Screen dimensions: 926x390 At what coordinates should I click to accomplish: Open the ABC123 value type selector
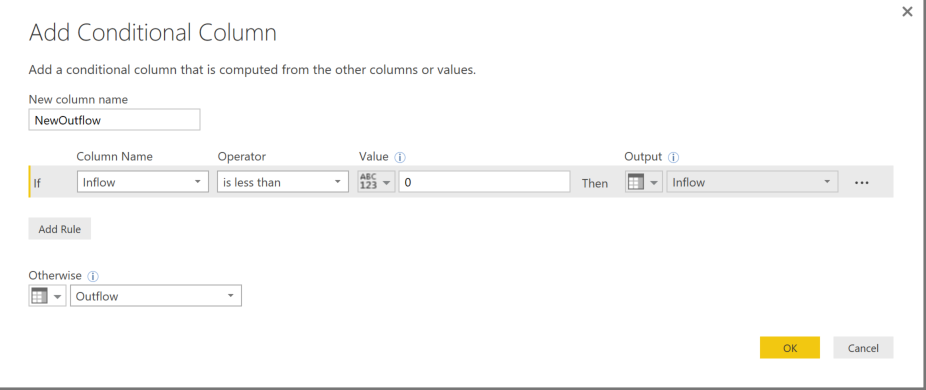[x=376, y=182]
